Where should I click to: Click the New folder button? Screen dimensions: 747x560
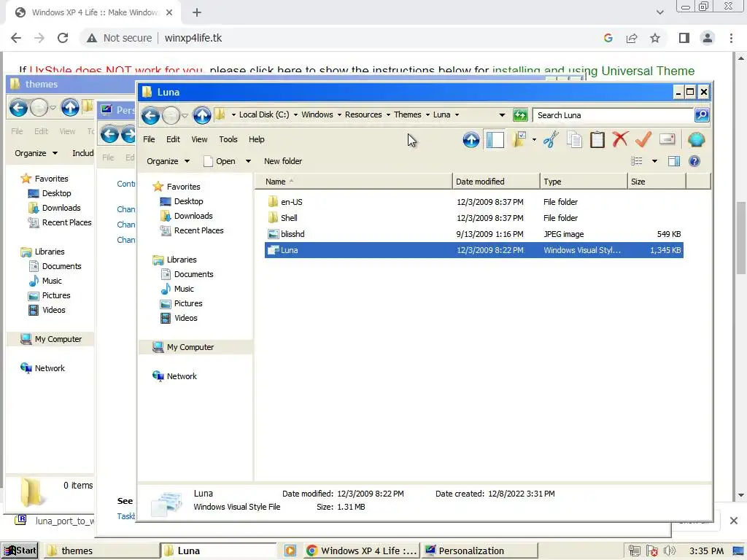(283, 161)
